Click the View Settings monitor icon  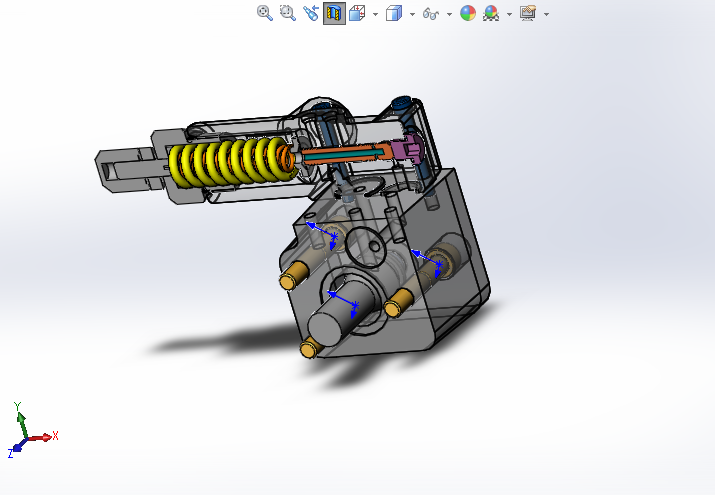tap(528, 14)
